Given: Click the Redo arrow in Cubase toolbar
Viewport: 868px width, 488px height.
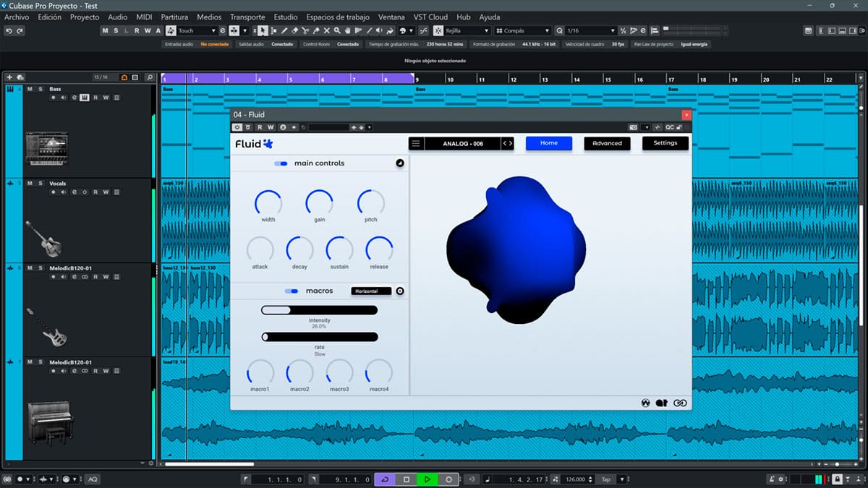Looking at the screenshot, I should coord(20,30).
